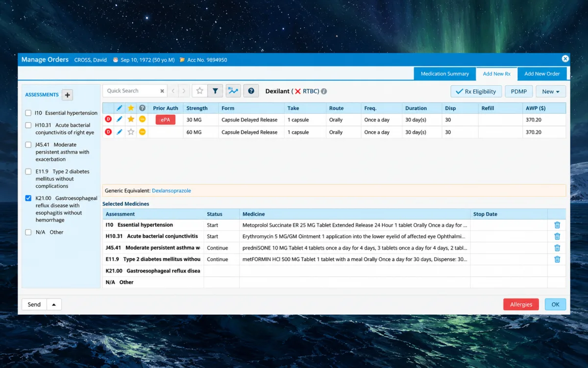
Task: Check the N/A Other assessment box
Action: point(28,232)
